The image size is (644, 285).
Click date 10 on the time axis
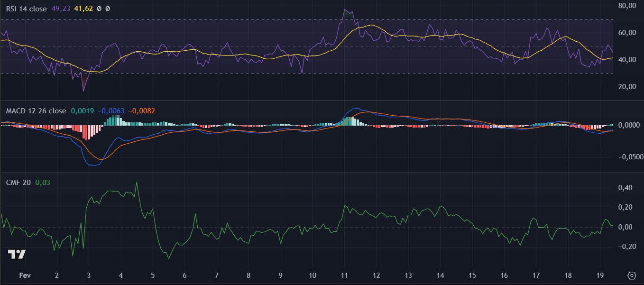click(313, 275)
